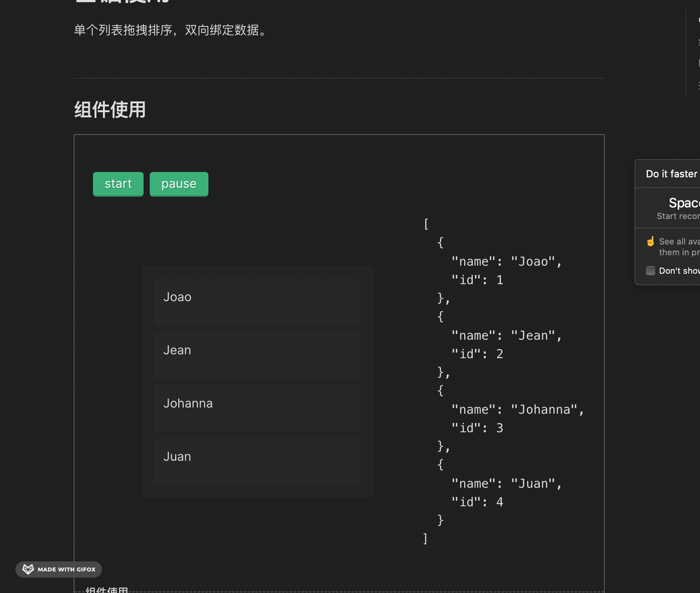The width and height of the screenshot is (700, 593).
Task: Click the "name": "Joao" line in the JSON
Action: (506, 261)
